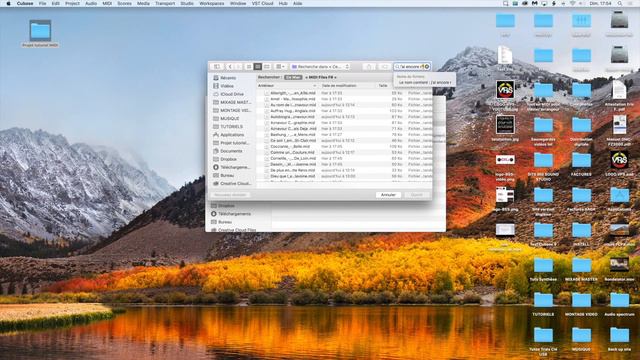
Task: Toggle the sidebar button in the open dialog toolbar
Action: tap(217, 67)
